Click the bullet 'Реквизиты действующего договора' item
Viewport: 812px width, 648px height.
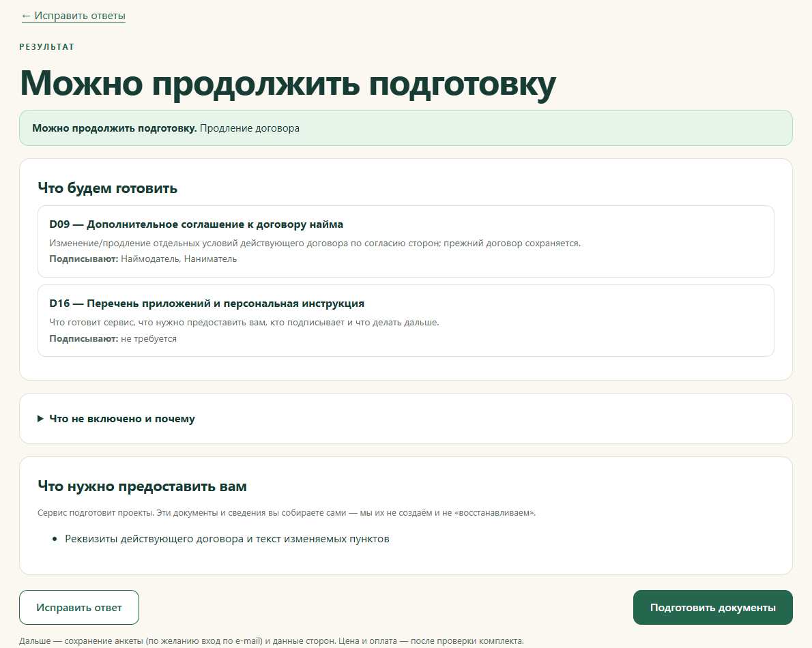click(x=227, y=539)
